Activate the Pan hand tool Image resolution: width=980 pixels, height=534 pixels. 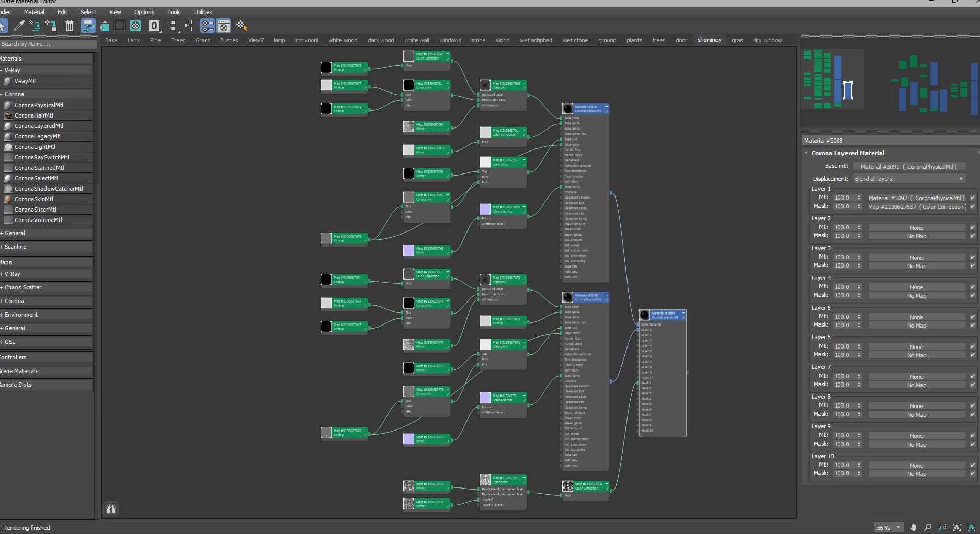pyautogui.click(x=914, y=527)
